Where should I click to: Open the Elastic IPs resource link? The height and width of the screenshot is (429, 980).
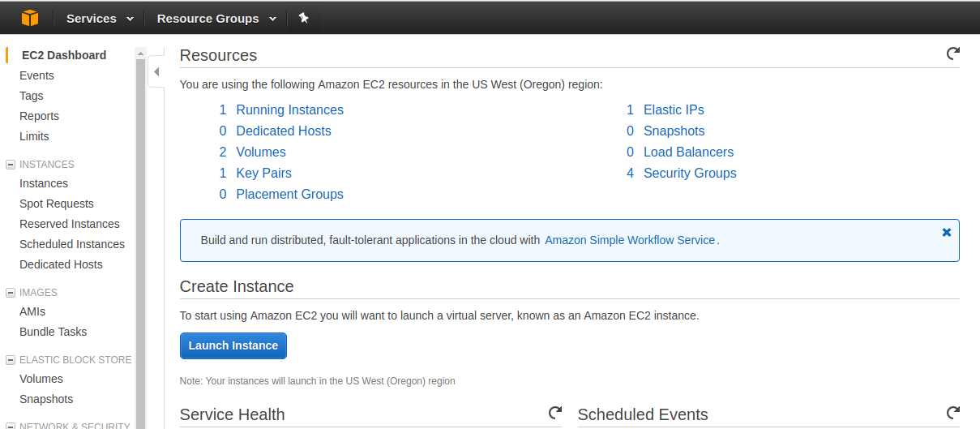(674, 109)
